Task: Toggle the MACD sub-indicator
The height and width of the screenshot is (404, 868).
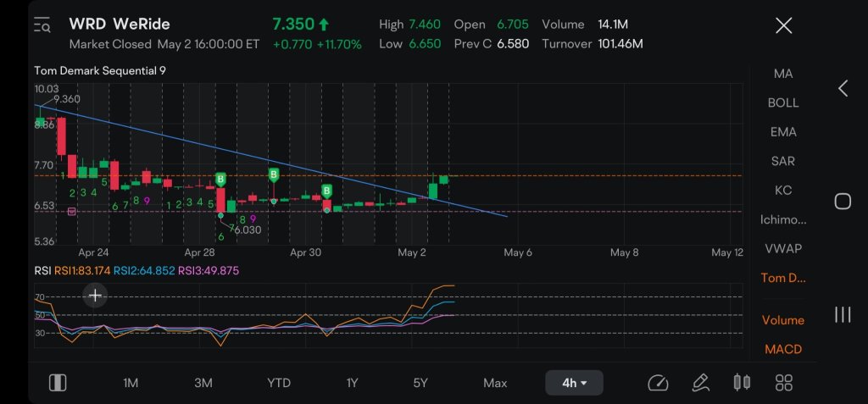Action: (x=782, y=349)
